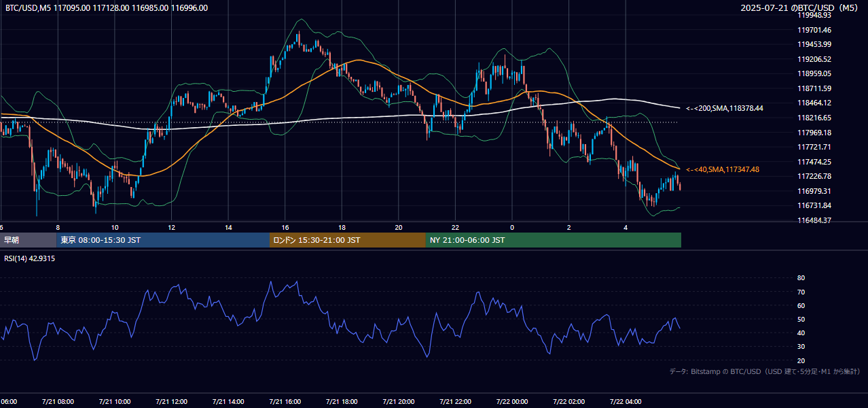Click price axis value 117969.18
This screenshot has width=868, height=408.
point(814,133)
